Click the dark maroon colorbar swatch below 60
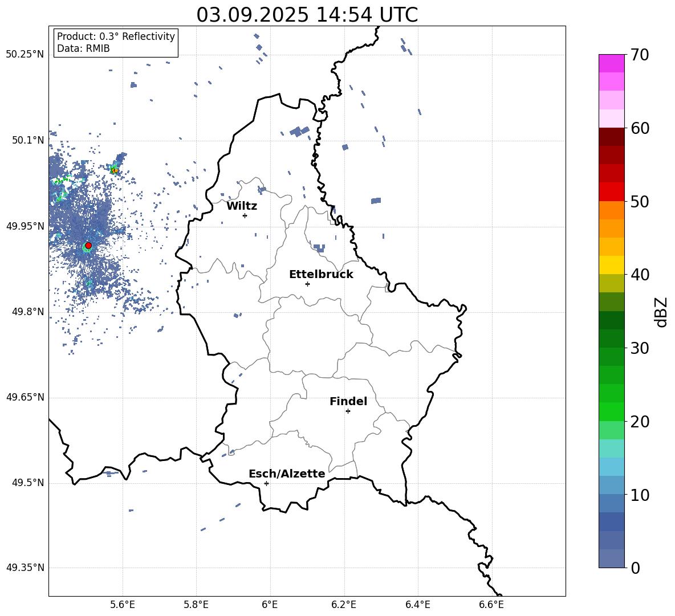This screenshot has width=675, height=616. click(x=611, y=137)
